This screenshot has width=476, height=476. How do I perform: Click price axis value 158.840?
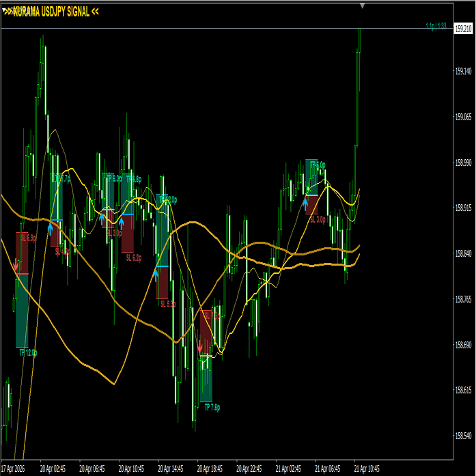pyautogui.click(x=463, y=253)
